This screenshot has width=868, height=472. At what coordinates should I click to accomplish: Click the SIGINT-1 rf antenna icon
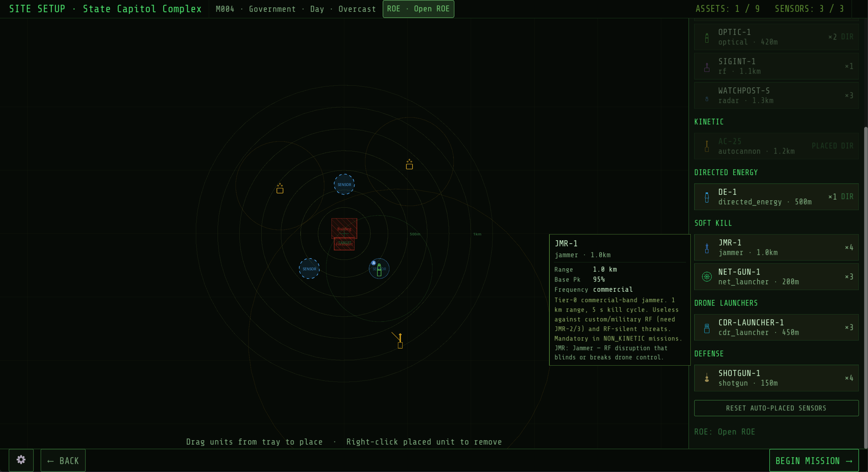707,67
